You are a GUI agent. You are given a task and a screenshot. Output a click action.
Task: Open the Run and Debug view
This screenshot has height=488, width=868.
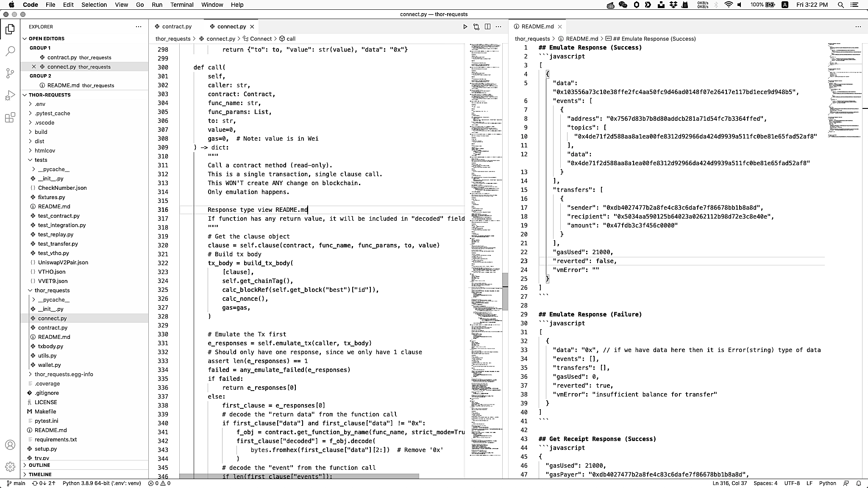click(x=10, y=95)
